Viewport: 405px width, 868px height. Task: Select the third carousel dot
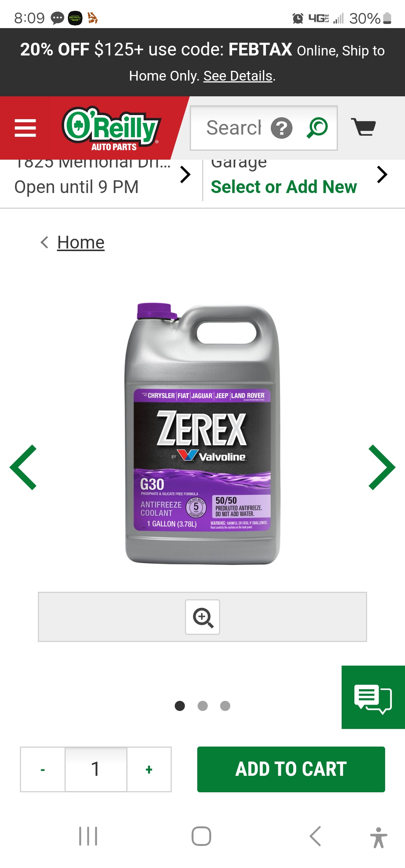click(x=225, y=706)
